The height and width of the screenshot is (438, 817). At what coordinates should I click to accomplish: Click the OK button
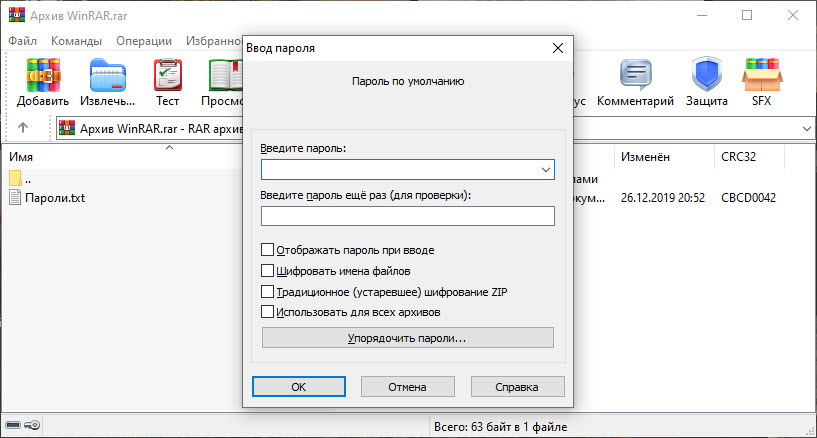coord(299,386)
